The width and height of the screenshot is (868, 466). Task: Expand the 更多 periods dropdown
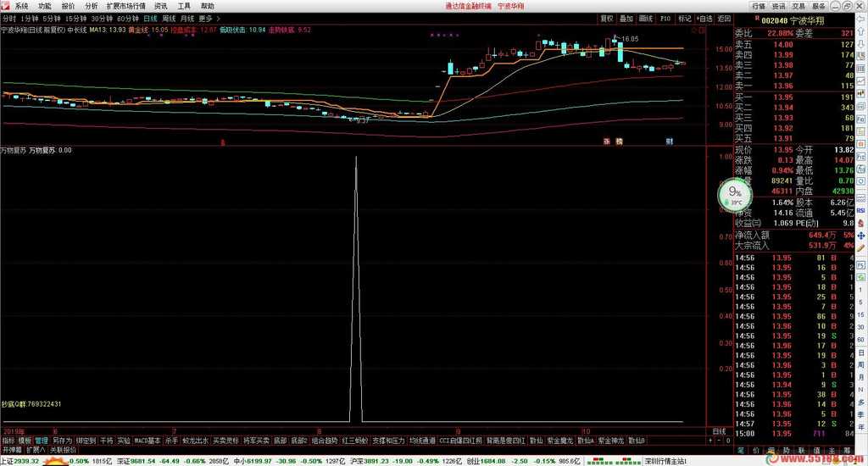point(209,19)
